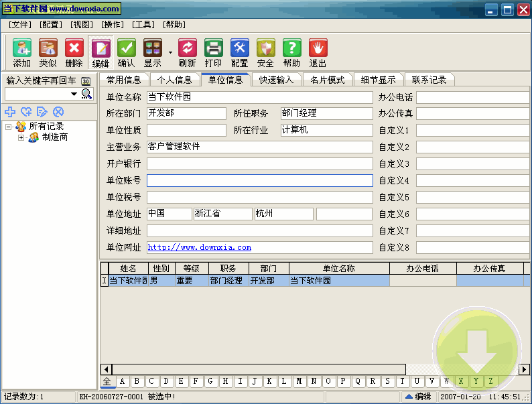This screenshot has height=404, width=532.
Task: Open the 显示 (Display) dropdown arrow
Action: pos(170,52)
